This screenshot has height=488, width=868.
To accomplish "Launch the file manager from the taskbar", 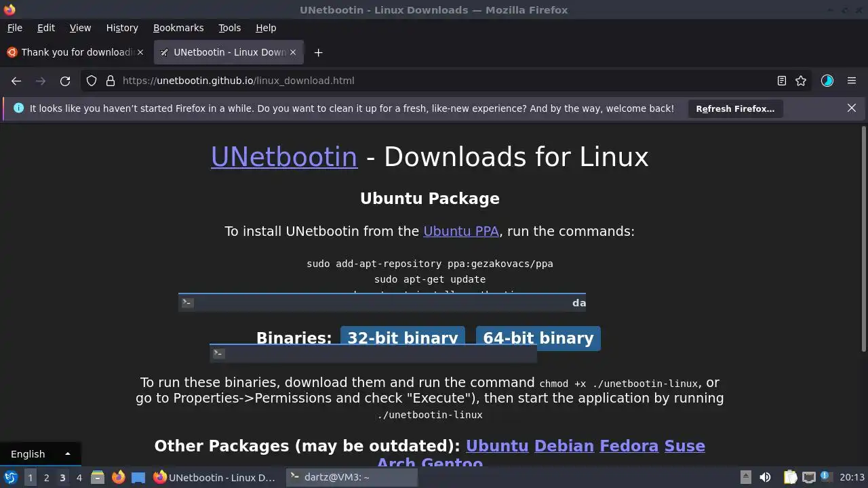I will 98,478.
